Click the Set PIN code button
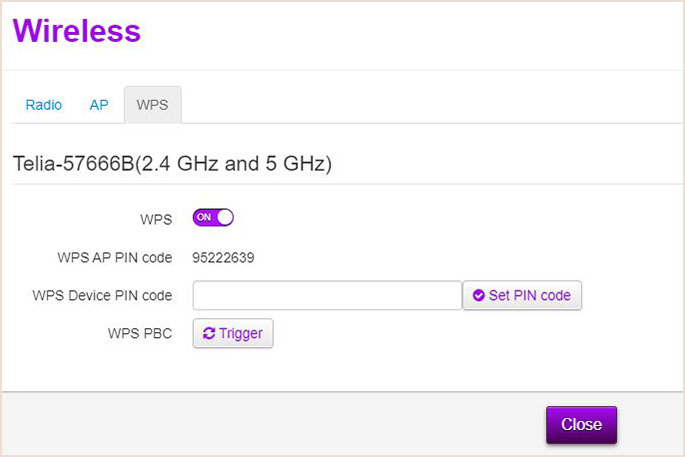 [522, 295]
